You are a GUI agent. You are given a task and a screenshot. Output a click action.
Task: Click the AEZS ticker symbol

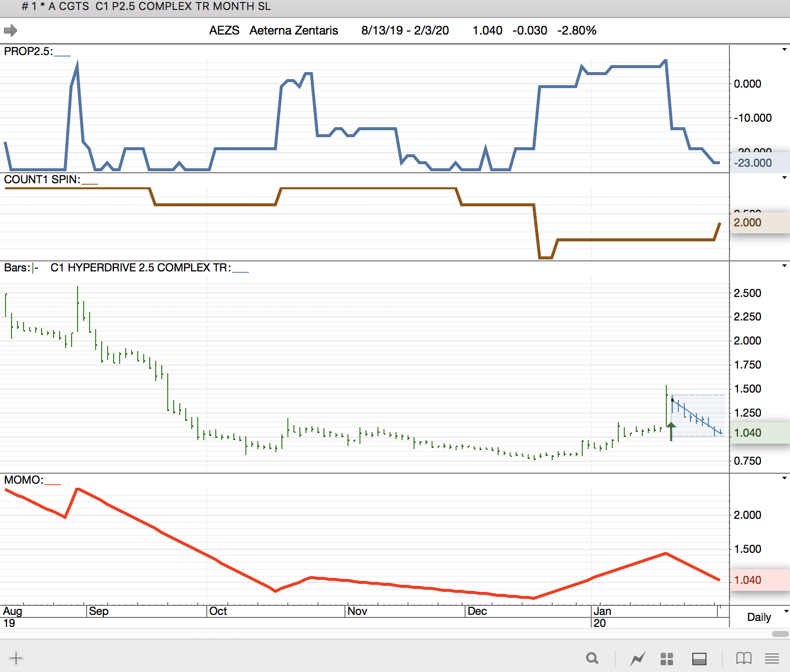point(224,31)
